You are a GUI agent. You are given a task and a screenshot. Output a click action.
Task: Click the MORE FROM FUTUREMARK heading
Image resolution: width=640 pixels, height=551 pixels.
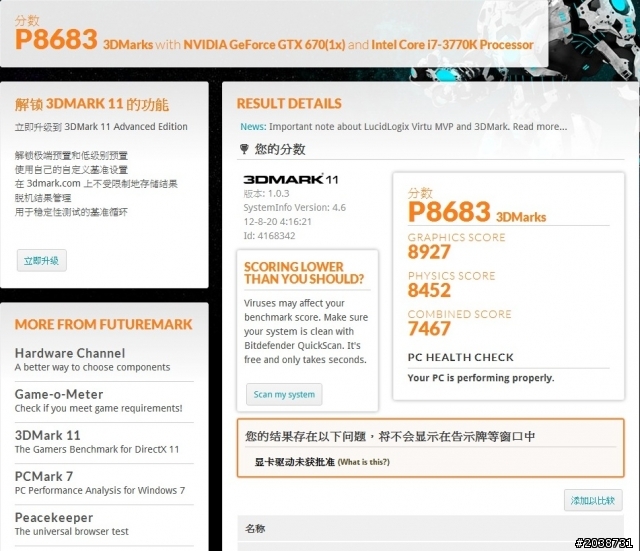(x=103, y=324)
